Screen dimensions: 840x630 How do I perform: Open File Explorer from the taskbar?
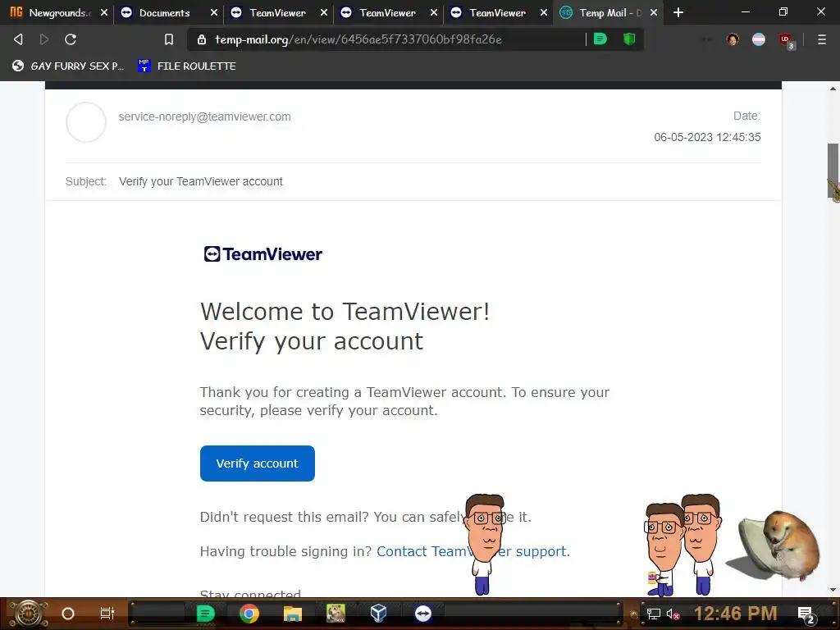coord(293,614)
